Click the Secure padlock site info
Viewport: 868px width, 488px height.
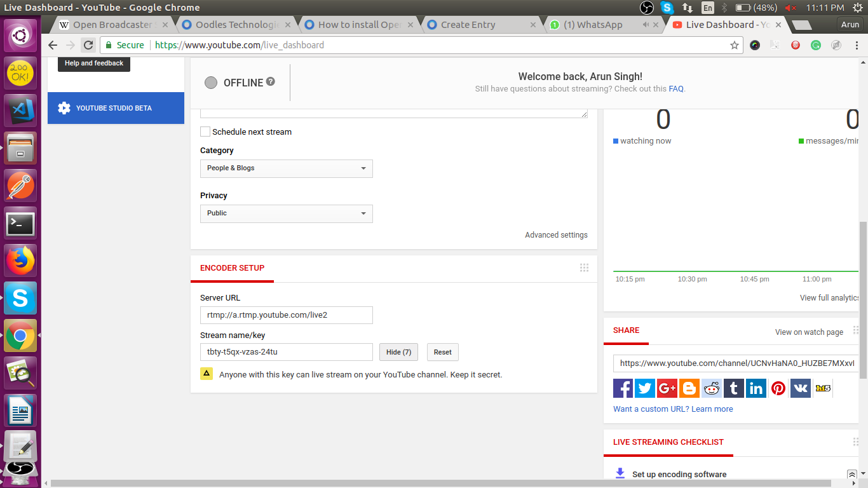125,45
